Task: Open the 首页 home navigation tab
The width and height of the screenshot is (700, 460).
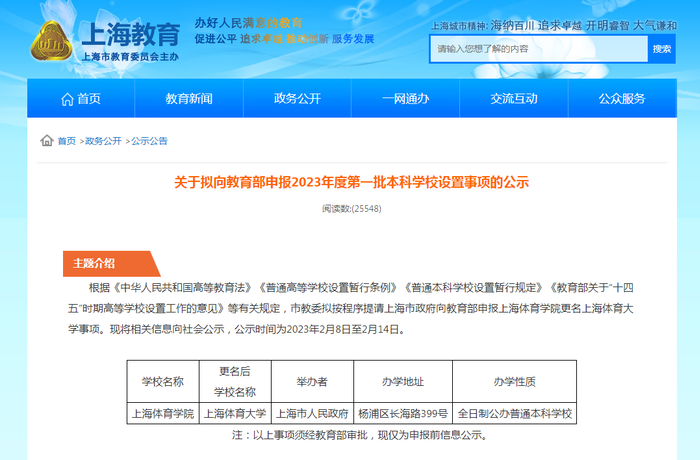Action: [81, 99]
